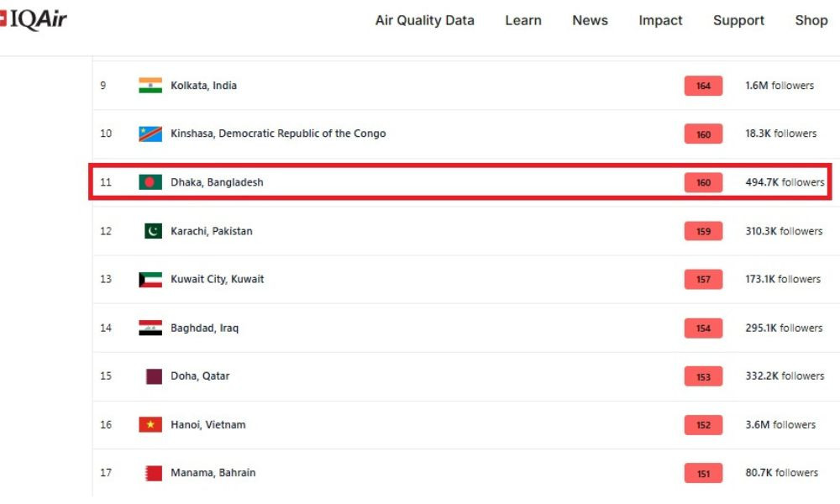The width and height of the screenshot is (840, 504).
Task: Click the Pakistan flag icon
Action: click(153, 231)
